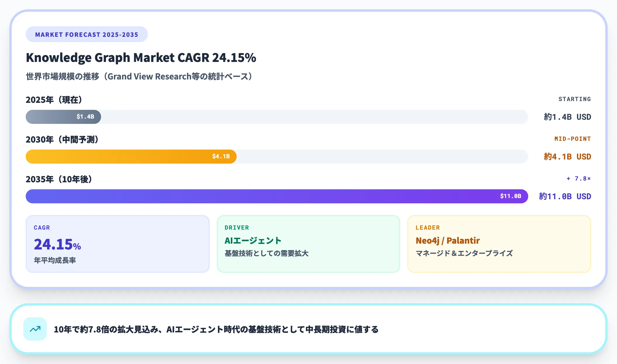617x364 pixels.
Task: Click the Grand View Research subtitle text
Action: point(139,77)
